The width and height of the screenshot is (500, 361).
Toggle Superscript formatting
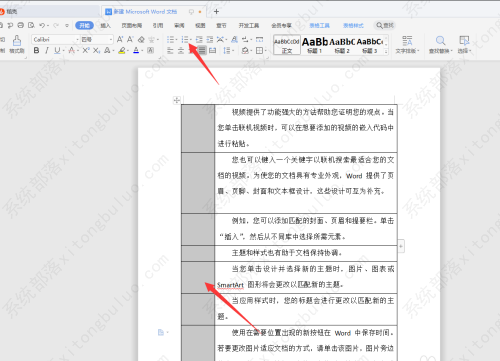[86, 50]
